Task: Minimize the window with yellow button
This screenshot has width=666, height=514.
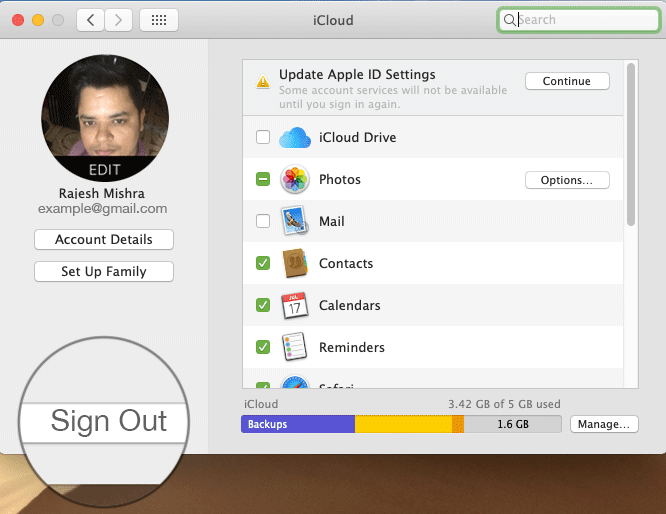Action: (x=38, y=20)
